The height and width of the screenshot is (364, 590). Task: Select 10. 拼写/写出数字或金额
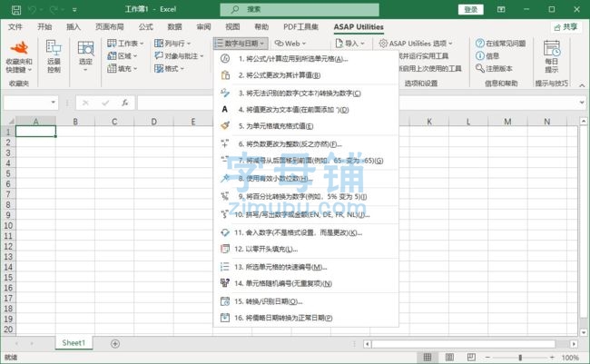(x=306, y=214)
